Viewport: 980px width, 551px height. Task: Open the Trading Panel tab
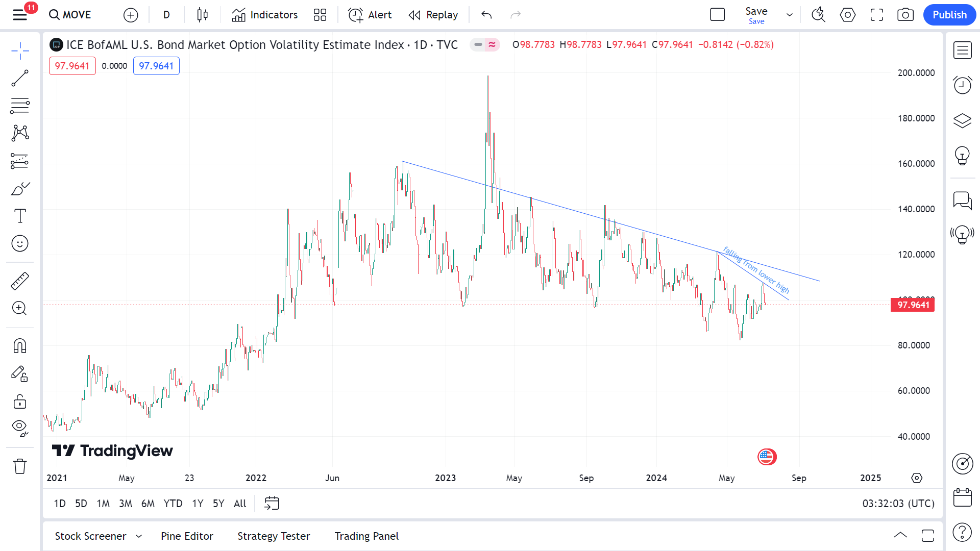(366, 536)
